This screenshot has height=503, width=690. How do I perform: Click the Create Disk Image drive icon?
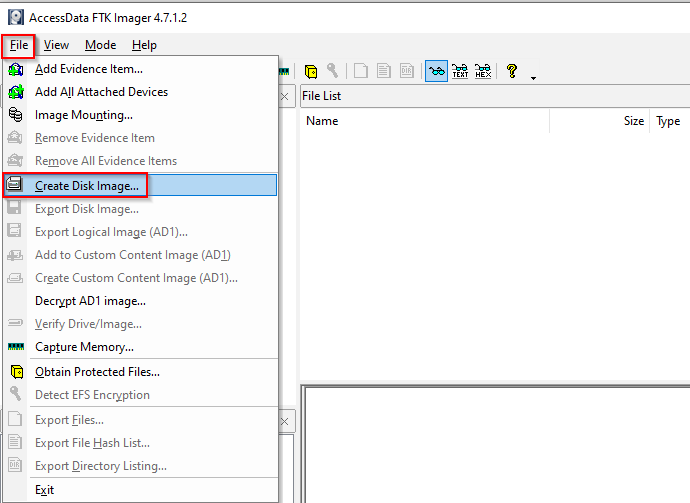(x=15, y=184)
